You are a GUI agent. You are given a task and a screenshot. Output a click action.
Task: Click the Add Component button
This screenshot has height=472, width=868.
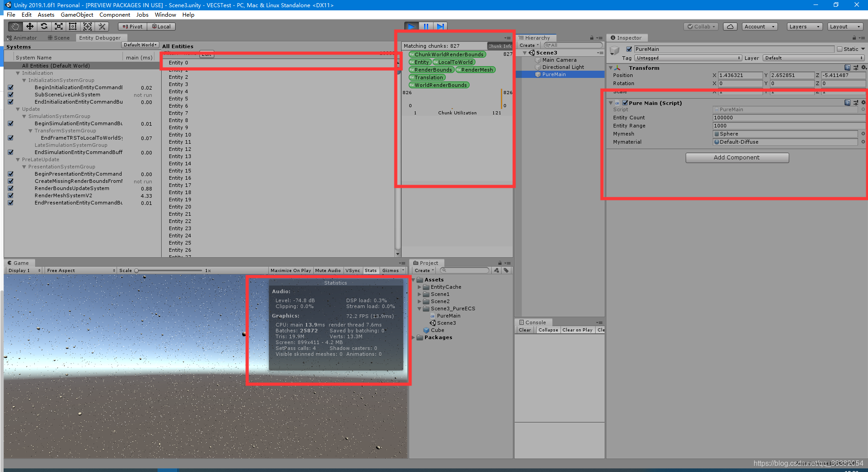(737, 157)
